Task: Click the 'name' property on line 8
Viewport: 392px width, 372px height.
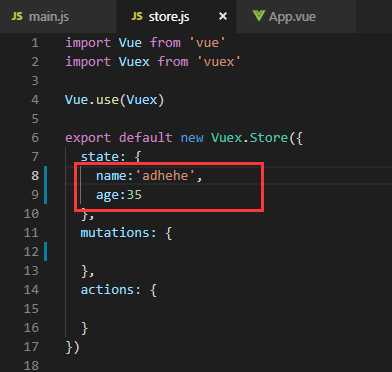Action: pos(111,175)
